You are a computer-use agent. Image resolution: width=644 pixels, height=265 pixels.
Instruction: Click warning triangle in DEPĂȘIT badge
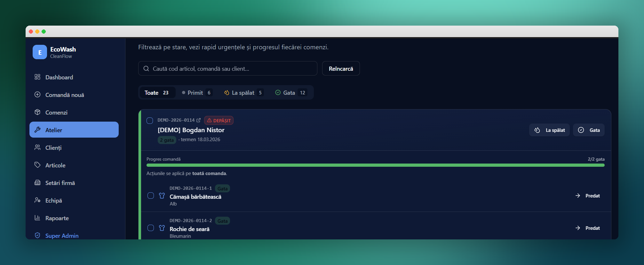coord(210,120)
